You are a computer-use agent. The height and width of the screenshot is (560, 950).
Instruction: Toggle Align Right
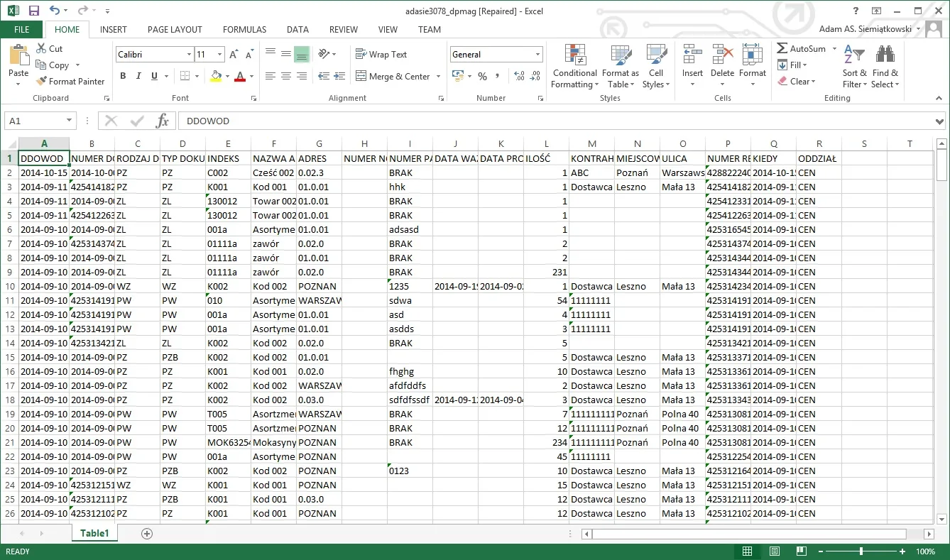pos(302,76)
